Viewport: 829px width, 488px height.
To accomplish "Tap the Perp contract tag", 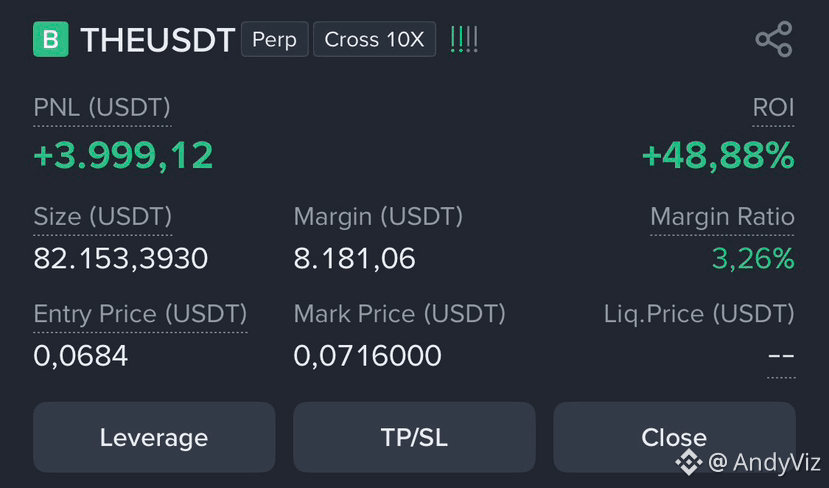I will tap(274, 39).
